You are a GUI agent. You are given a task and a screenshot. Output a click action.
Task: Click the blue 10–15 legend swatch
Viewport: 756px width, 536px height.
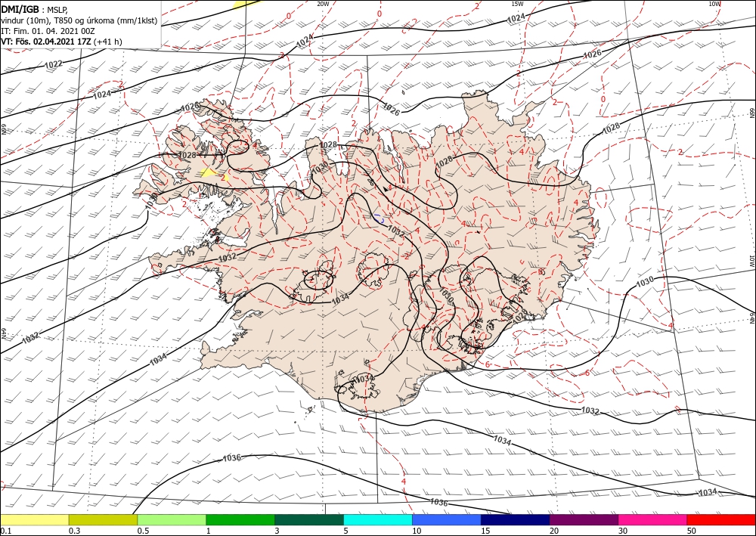click(x=447, y=519)
